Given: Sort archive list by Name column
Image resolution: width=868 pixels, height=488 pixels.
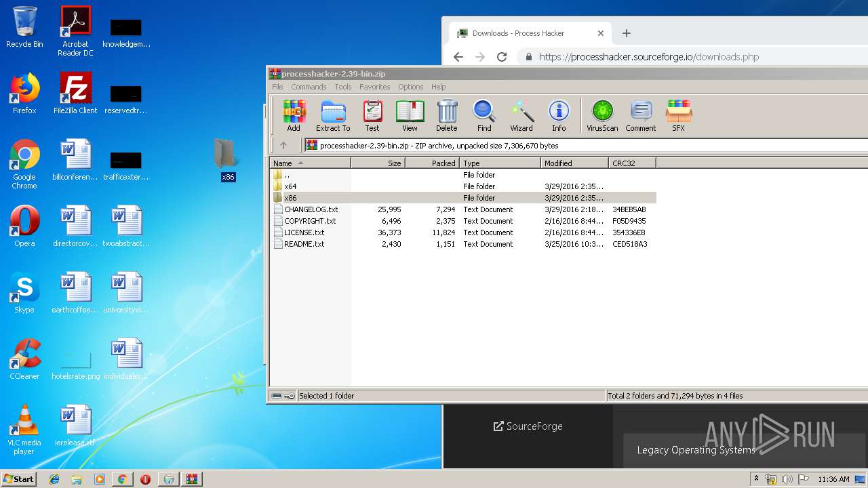Looking at the screenshot, I should 311,163.
